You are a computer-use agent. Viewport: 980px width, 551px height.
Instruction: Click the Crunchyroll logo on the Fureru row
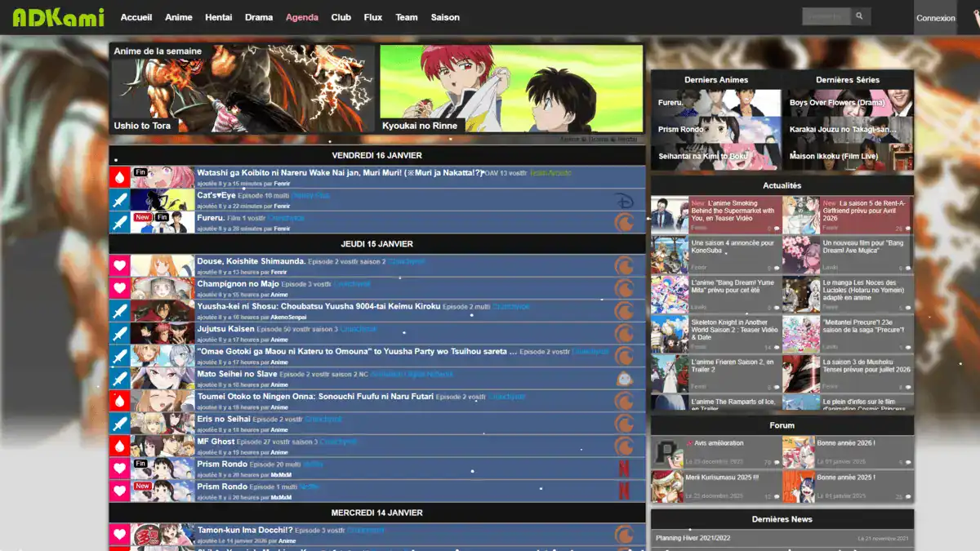[x=624, y=222]
